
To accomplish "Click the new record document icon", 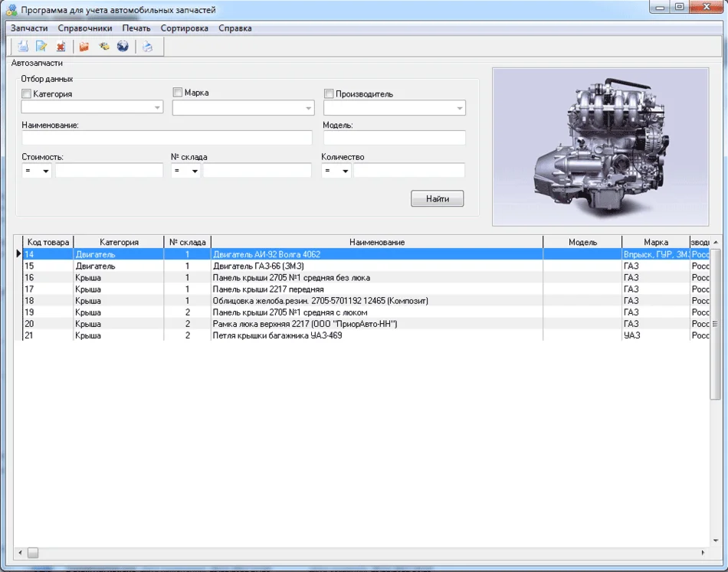I will (x=23, y=47).
